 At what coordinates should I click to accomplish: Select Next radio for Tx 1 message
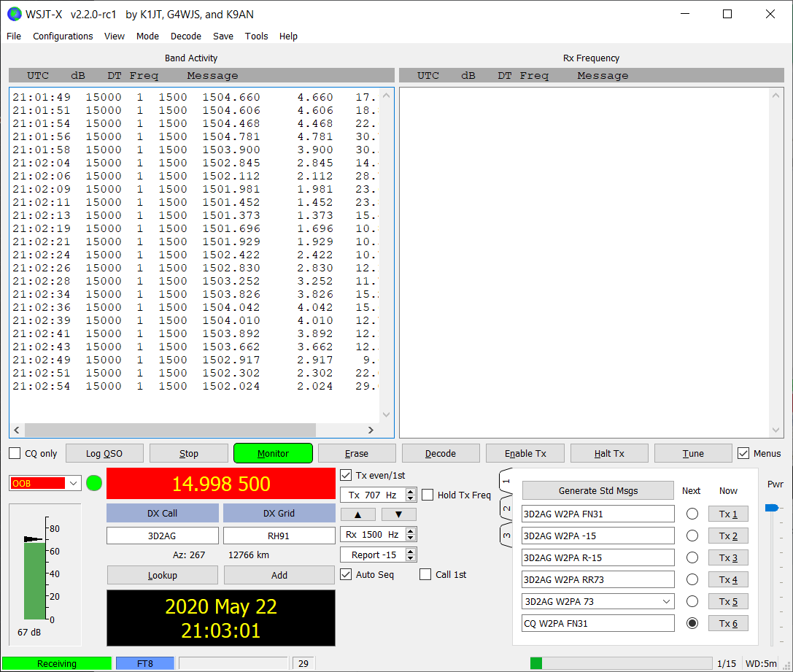[x=692, y=514]
